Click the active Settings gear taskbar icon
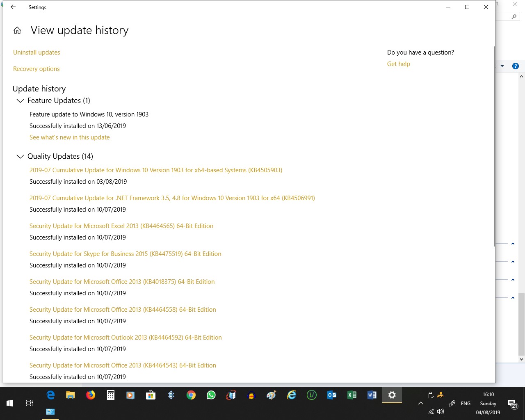 tap(392, 395)
